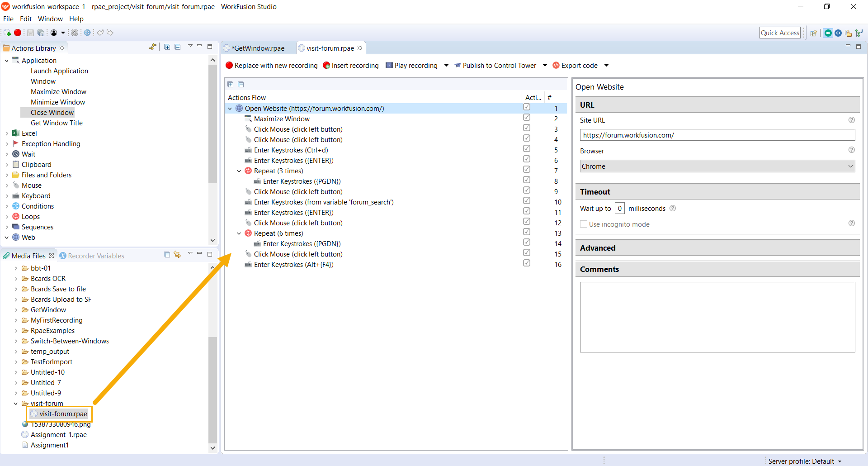Click the Quick Access search box
868x466 pixels.
[780, 33]
